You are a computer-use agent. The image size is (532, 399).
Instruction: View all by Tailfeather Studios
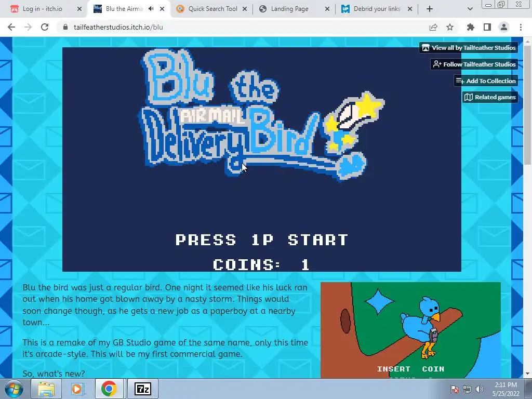point(469,47)
